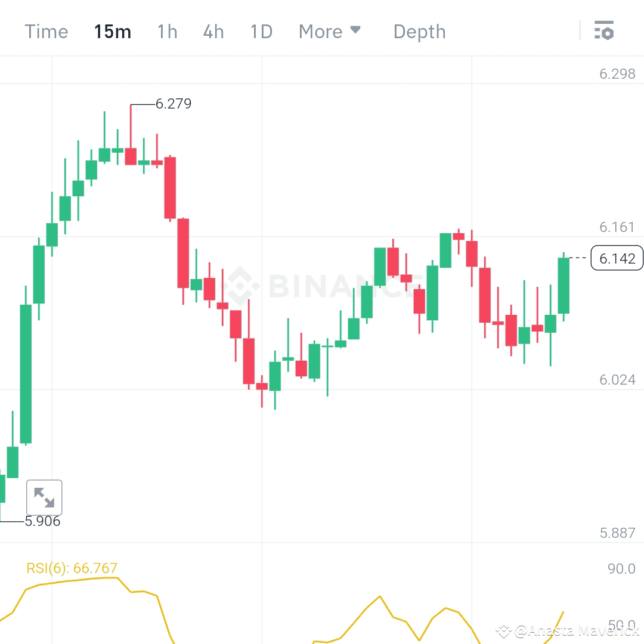The image size is (644, 644).
Task: Click the active 15m interval label
Action: pyautogui.click(x=113, y=31)
